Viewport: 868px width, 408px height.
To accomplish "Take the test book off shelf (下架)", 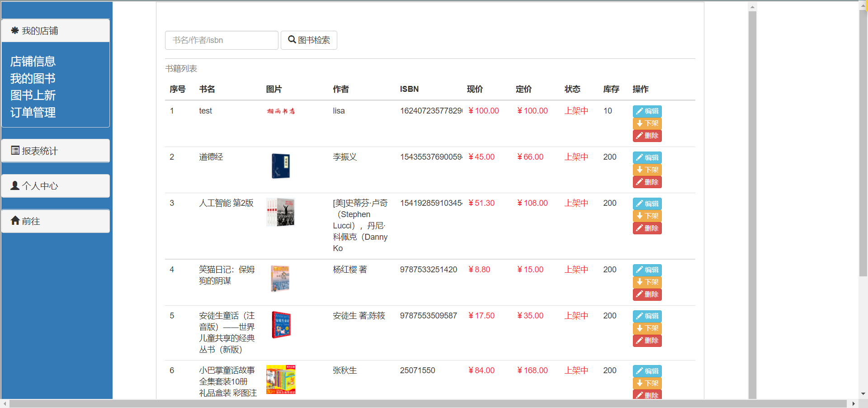I will coord(647,123).
